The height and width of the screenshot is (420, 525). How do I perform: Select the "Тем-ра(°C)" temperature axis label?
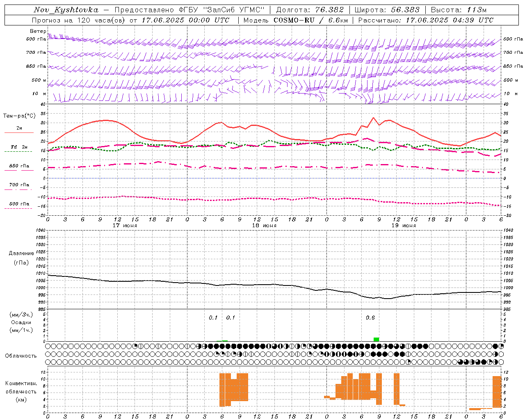[19, 116]
